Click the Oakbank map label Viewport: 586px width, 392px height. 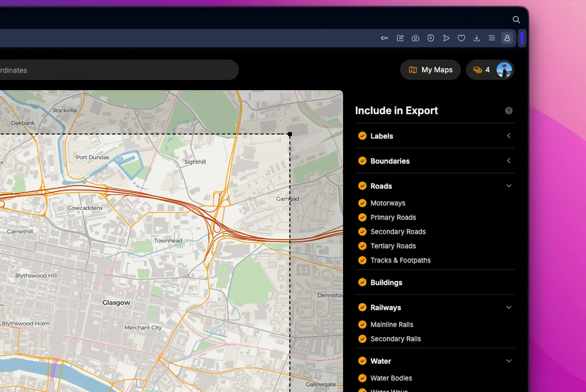[x=23, y=123]
